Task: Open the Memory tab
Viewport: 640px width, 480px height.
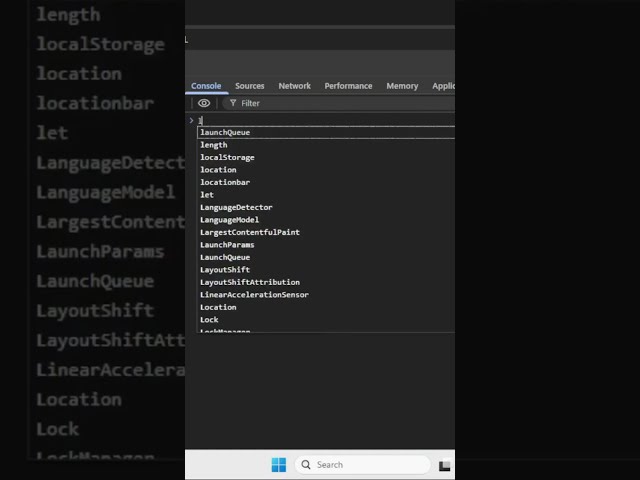Action: tap(402, 86)
